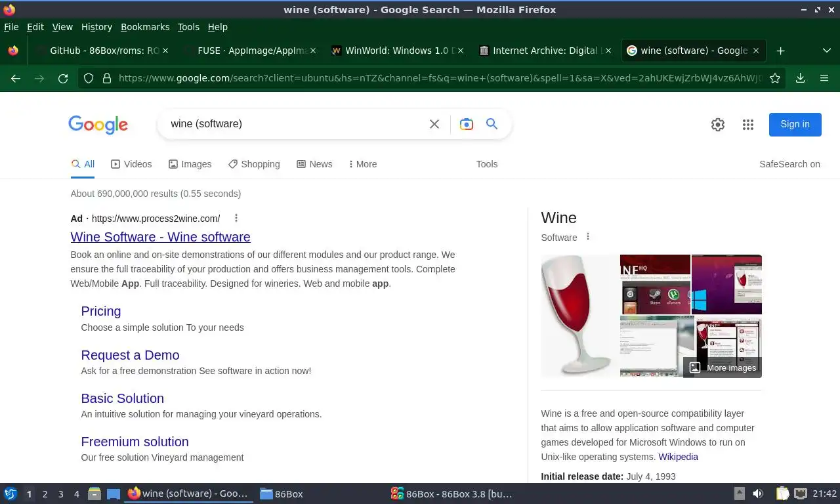840x504 pixels.
Task: Open the Edit menu
Action: tap(35, 27)
